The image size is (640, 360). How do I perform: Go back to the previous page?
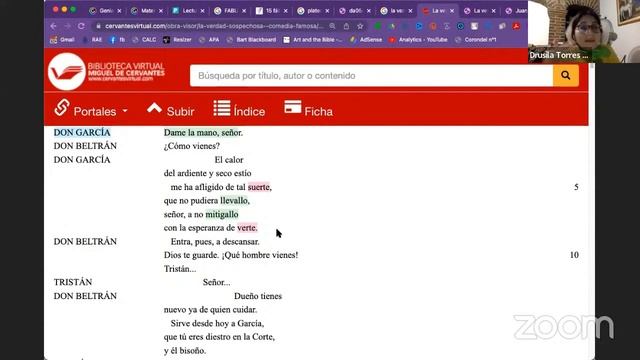[x=53, y=26]
